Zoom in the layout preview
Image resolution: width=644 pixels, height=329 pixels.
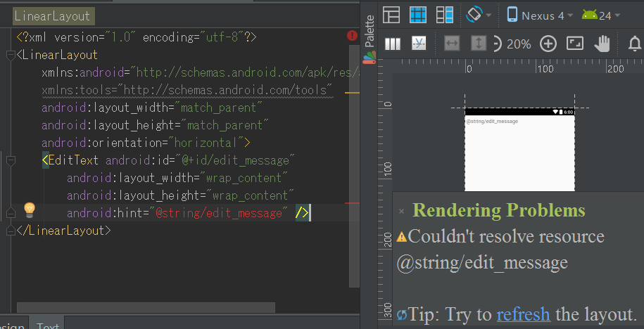(x=548, y=44)
